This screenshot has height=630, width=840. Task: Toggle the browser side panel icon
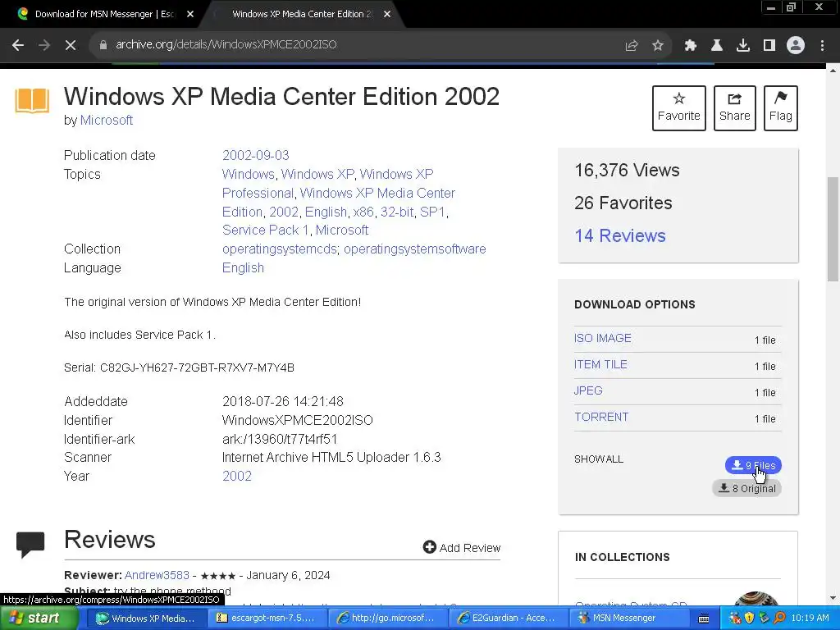tap(769, 46)
